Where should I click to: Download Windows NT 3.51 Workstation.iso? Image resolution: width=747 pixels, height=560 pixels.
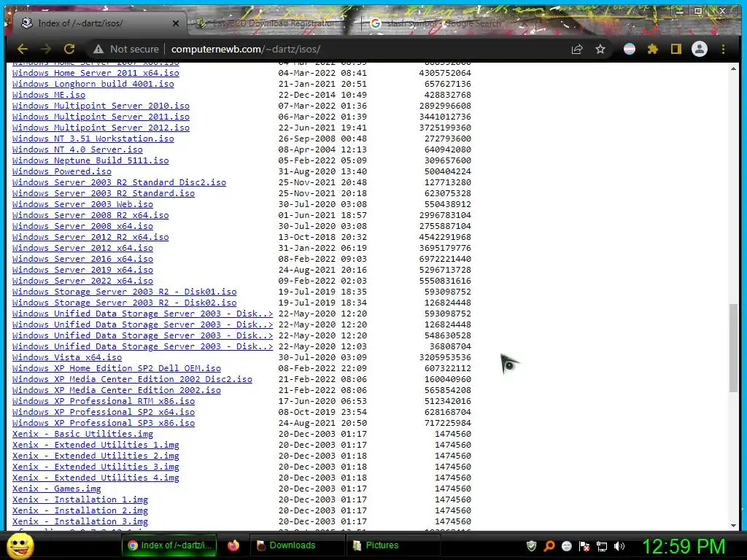point(93,139)
